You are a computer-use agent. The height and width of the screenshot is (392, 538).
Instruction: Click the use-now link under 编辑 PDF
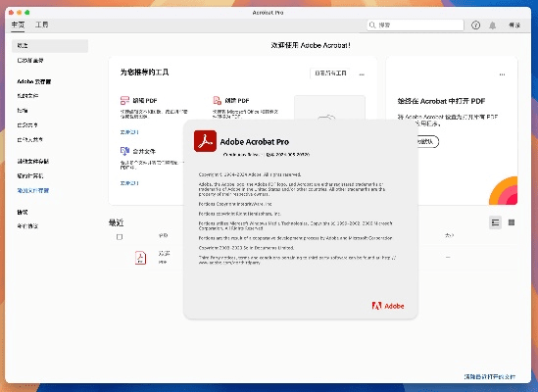[129, 132]
